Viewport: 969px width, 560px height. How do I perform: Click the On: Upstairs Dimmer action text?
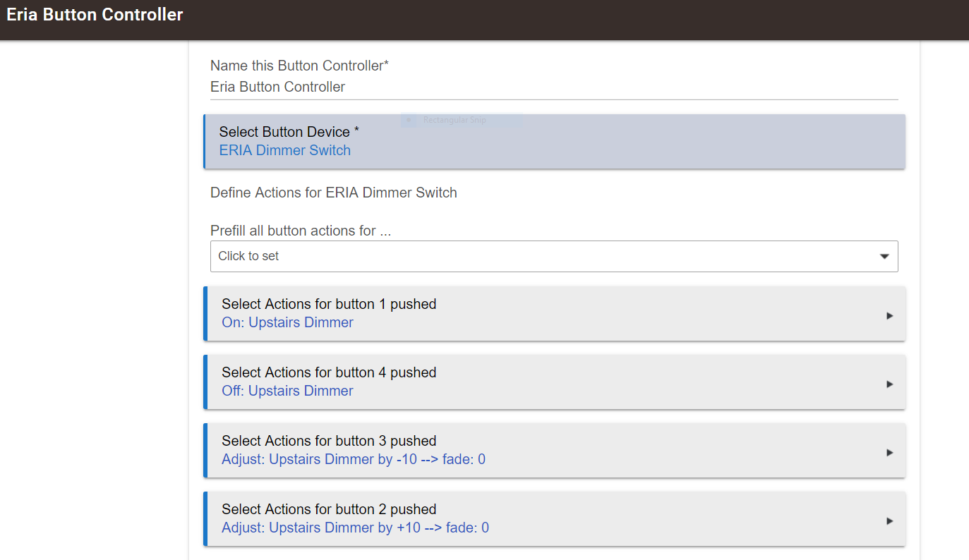(287, 322)
